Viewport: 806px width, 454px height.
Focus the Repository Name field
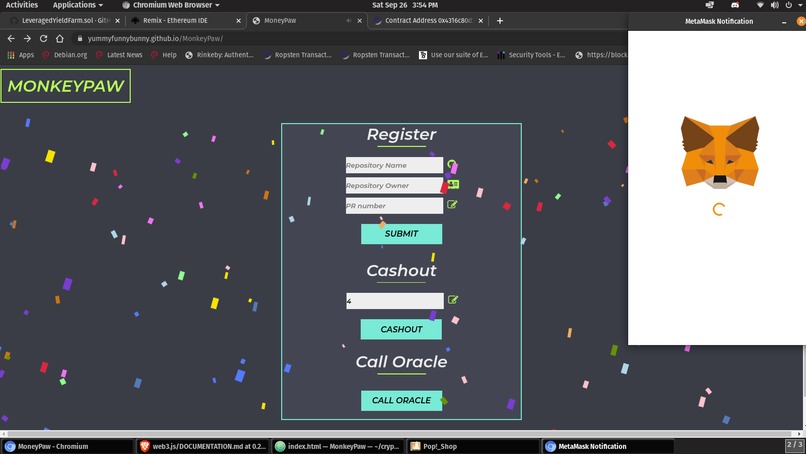[394, 165]
